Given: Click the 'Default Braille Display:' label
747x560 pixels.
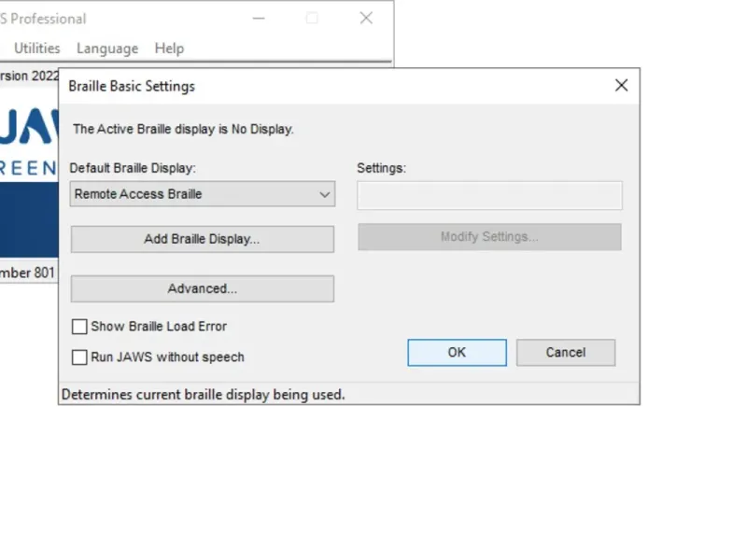Looking at the screenshot, I should [133, 168].
